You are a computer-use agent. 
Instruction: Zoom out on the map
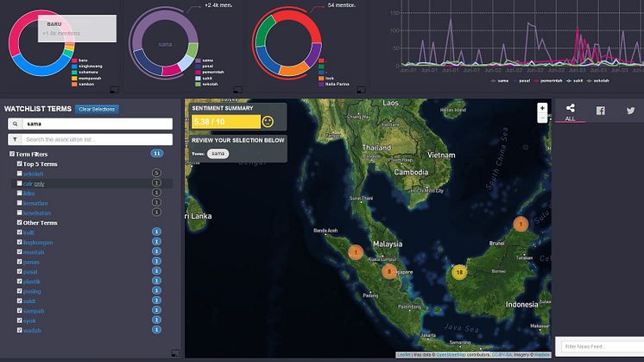542,117
